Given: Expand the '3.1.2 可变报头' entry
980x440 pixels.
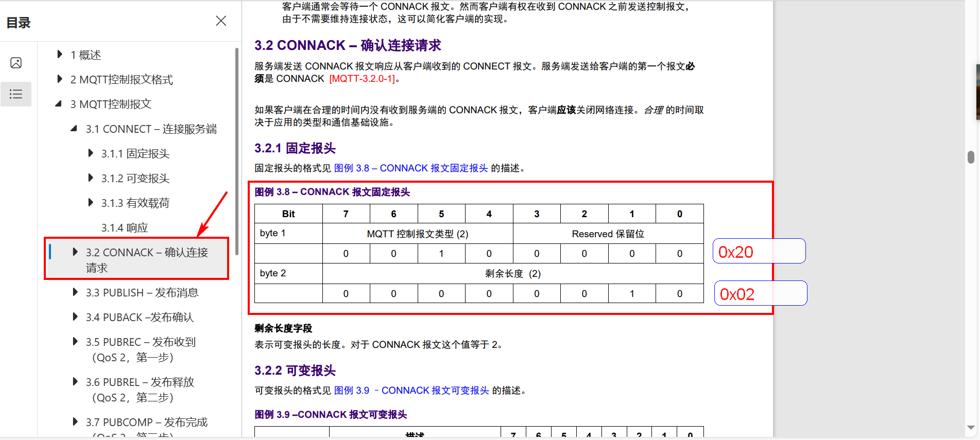Looking at the screenshot, I should coord(91,178).
